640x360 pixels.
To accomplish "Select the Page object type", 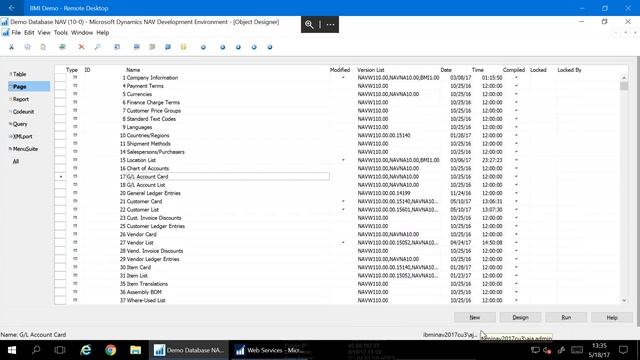I will pyautogui.click(x=29, y=87).
